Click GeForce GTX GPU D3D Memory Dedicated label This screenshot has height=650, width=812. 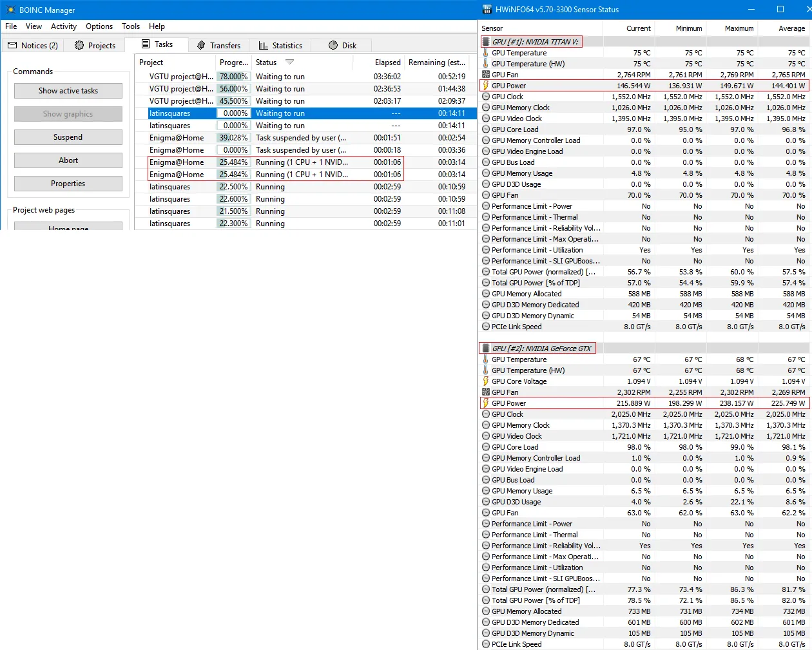535,622
